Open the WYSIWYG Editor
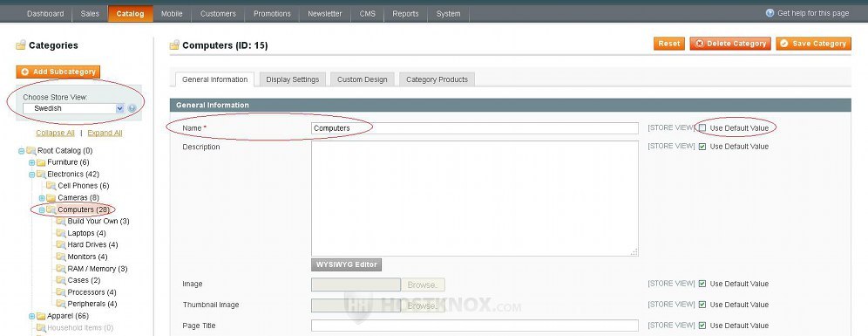This screenshot has height=336, width=868. (347, 264)
